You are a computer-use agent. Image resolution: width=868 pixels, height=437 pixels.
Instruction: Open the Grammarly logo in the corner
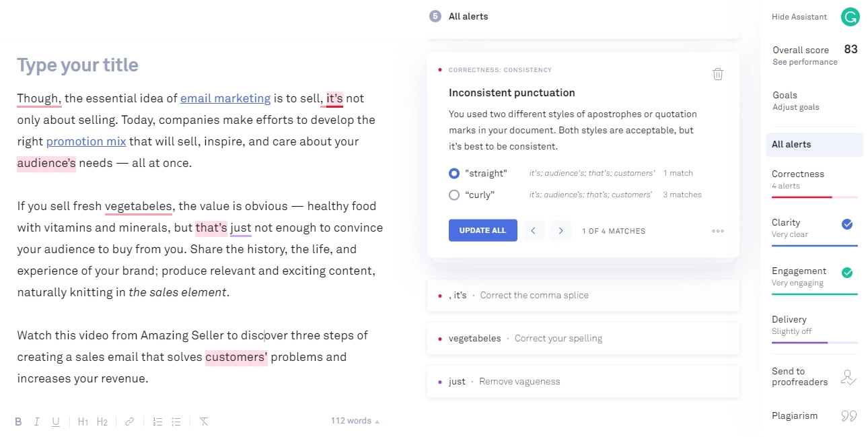(850, 16)
